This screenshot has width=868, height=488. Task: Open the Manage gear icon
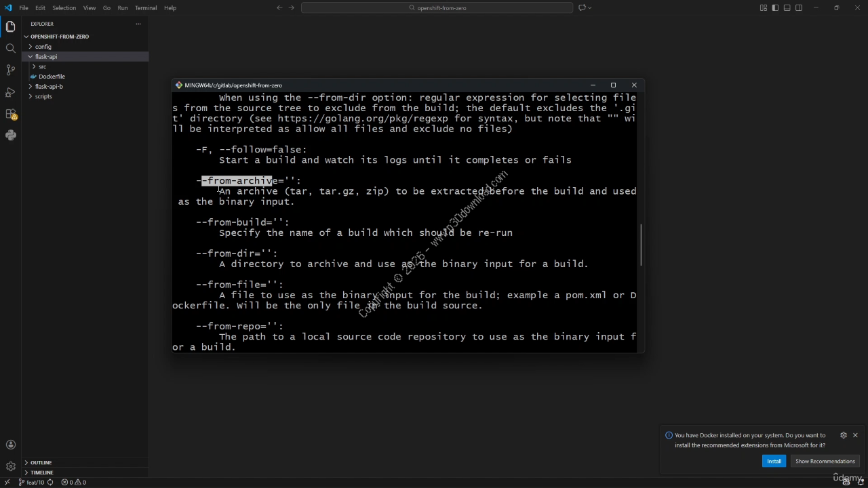click(x=10, y=466)
